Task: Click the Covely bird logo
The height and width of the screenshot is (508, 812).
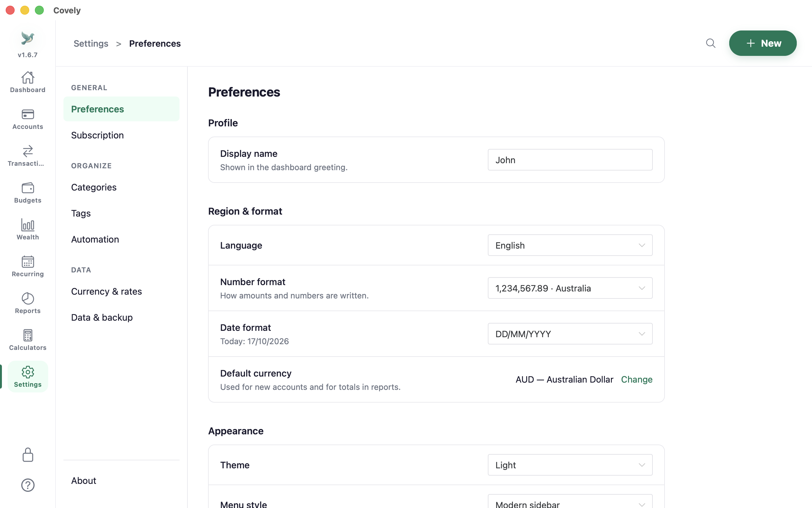Action: (x=28, y=38)
